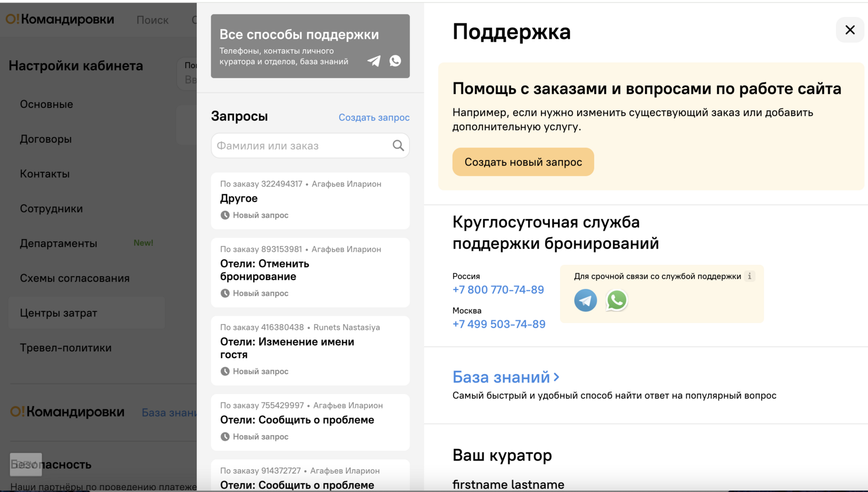868x492 pixels.
Task: Click clock icon of request 322494317
Action: click(x=225, y=215)
